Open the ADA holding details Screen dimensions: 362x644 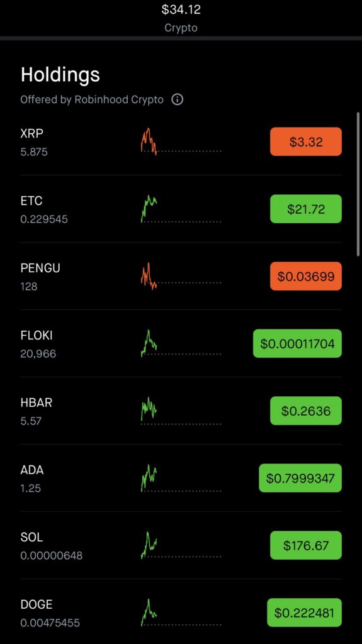coord(181,478)
